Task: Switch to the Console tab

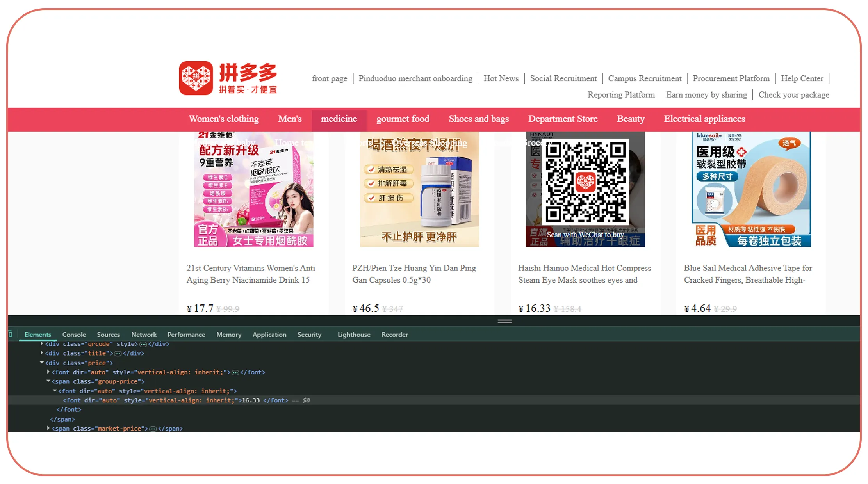Action: pyautogui.click(x=74, y=335)
